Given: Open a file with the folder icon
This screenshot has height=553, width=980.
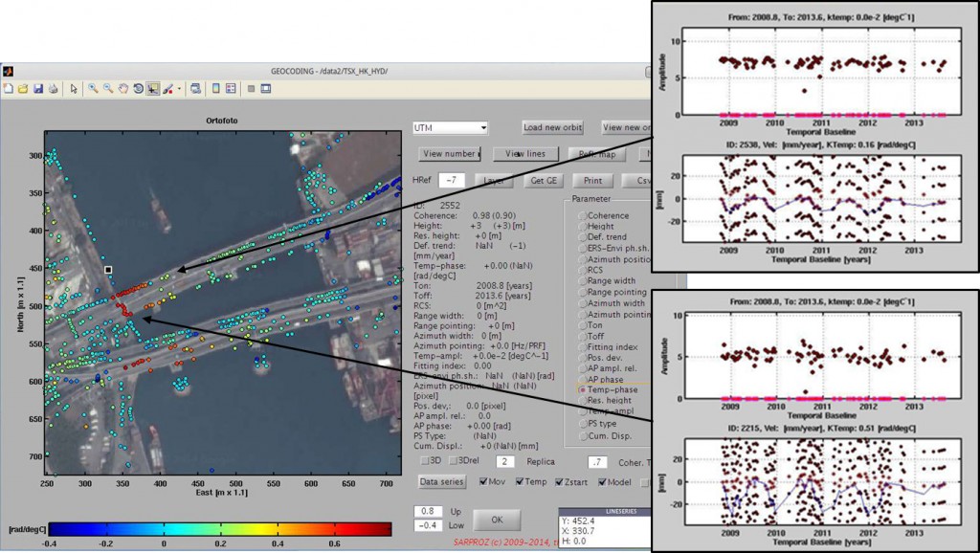Looking at the screenshot, I should [23, 88].
